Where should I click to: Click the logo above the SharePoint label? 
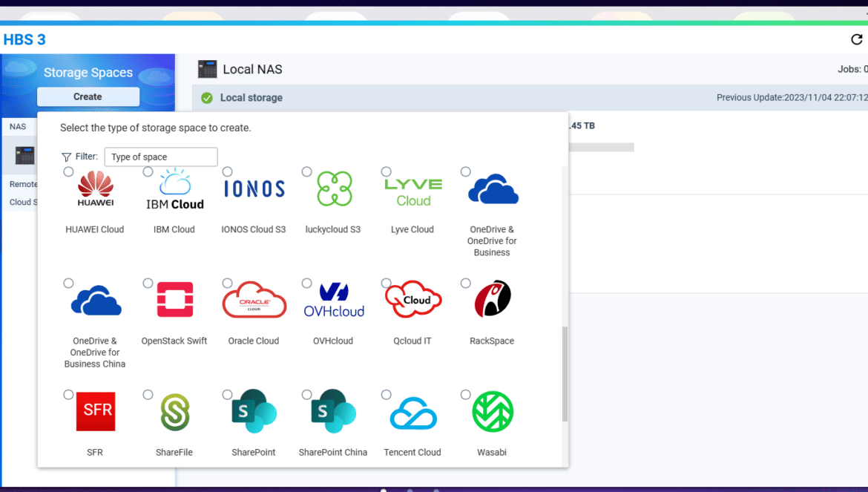[x=254, y=411]
